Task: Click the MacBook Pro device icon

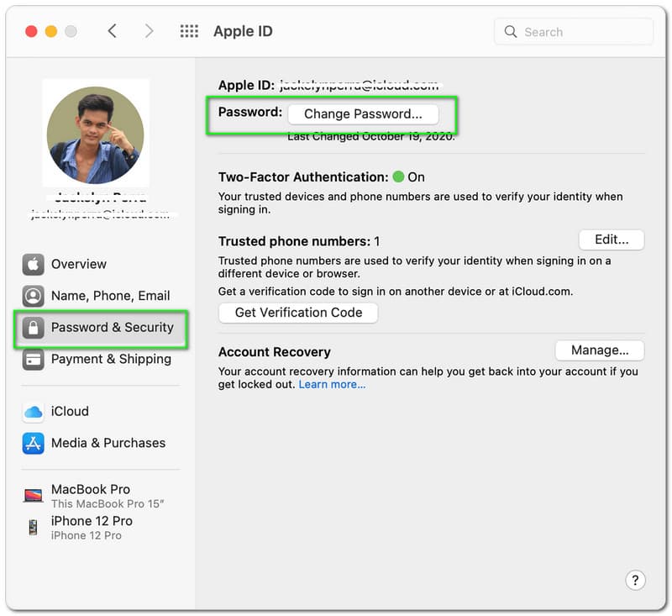Action: tap(33, 495)
